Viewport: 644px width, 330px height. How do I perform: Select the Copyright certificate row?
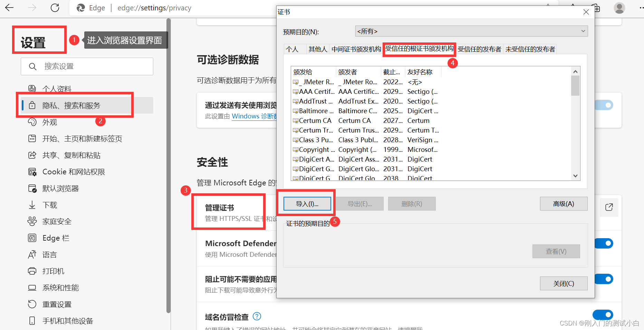click(x=366, y=149)
